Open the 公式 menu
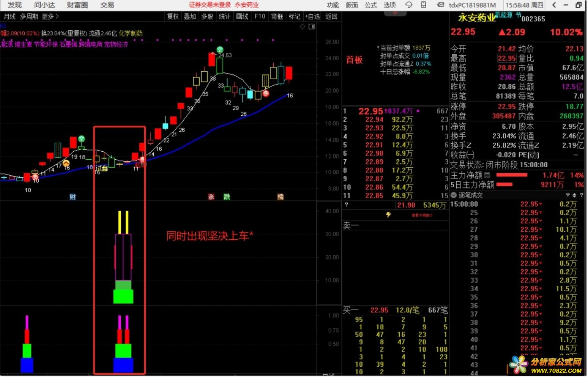Screen dimensions: 588x377 [371, 5]
